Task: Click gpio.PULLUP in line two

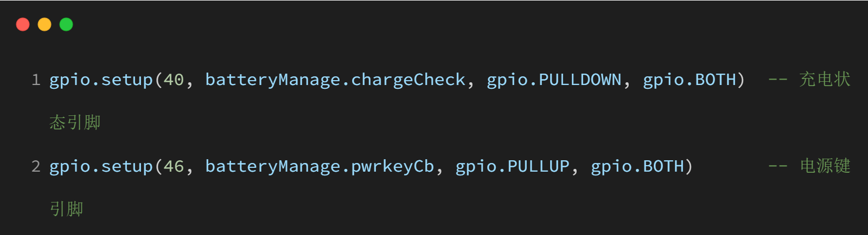Action: [512, 167]
